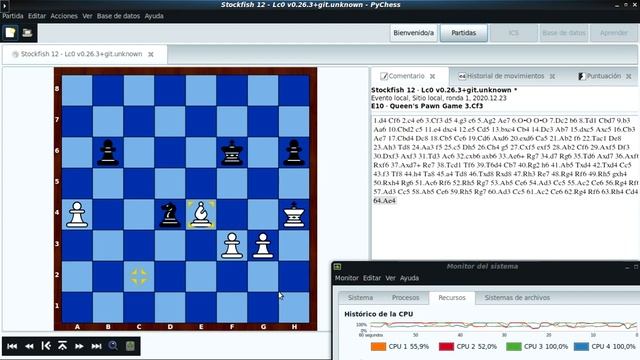Switch to Sistemas de archivos tab
Screen dimensions: 640x360
[x=517, y=298]
